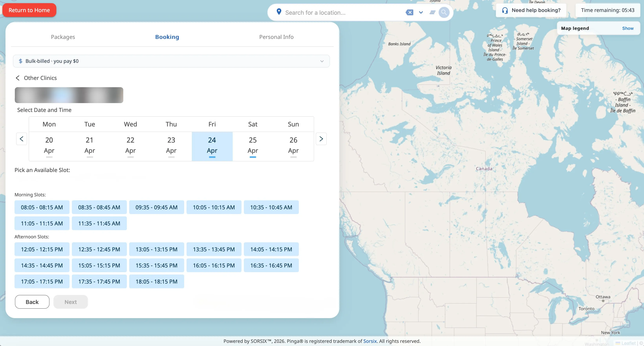
Task: Click the Time remaining countdown
Action: tap(607, 10)
